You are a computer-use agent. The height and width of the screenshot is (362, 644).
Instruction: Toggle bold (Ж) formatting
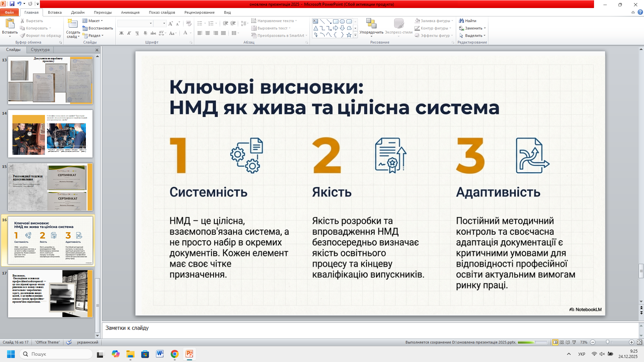121,33
